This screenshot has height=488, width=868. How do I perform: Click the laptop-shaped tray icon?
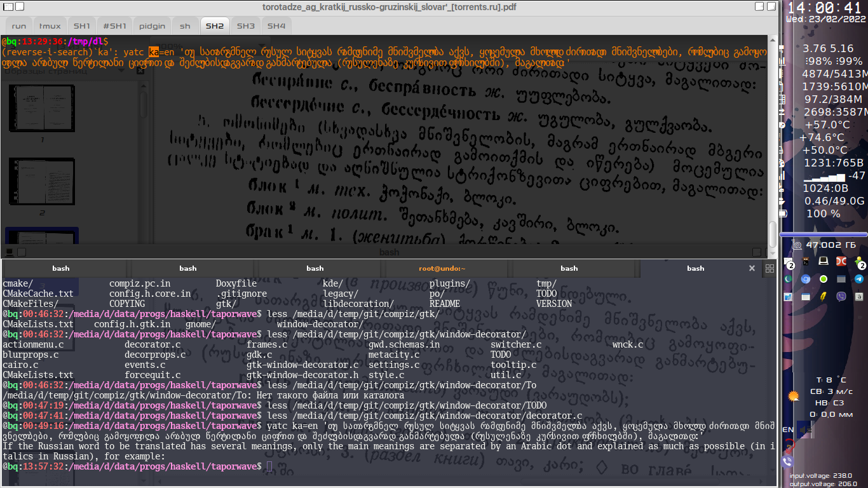[x=823, y=261]
